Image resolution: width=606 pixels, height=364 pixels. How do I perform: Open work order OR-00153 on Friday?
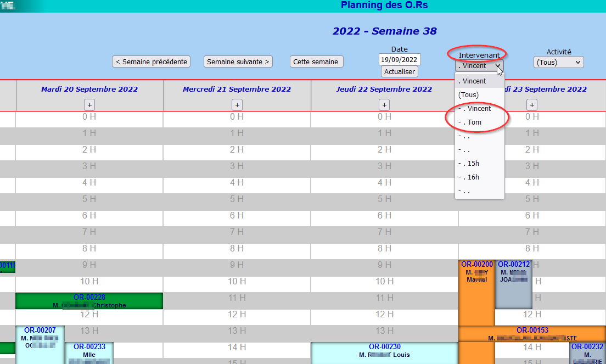coord(532,330)
